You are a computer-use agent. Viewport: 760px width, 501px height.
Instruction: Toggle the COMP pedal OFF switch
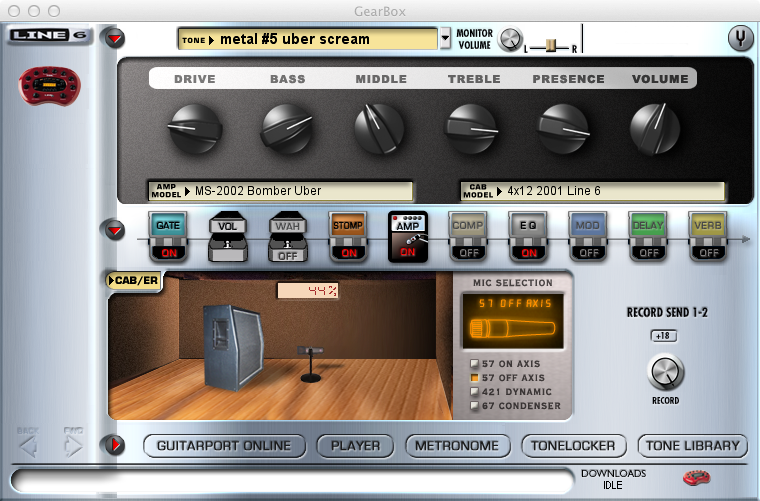468,252
